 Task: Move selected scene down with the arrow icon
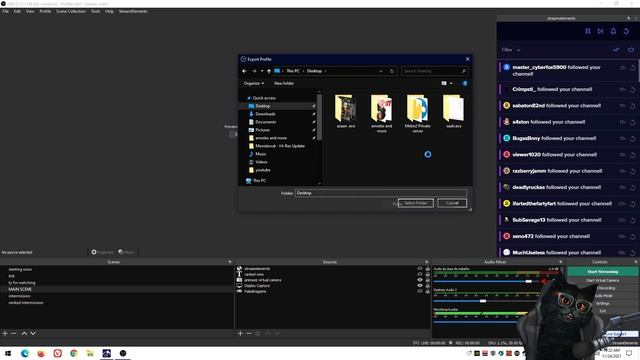tap(33, 333)
